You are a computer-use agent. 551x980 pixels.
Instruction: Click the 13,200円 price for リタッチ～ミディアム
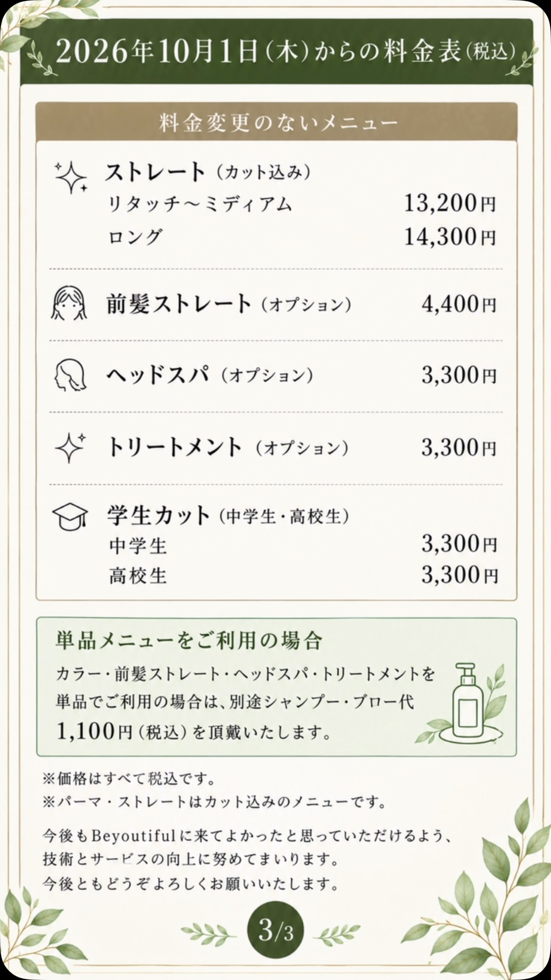450,204
